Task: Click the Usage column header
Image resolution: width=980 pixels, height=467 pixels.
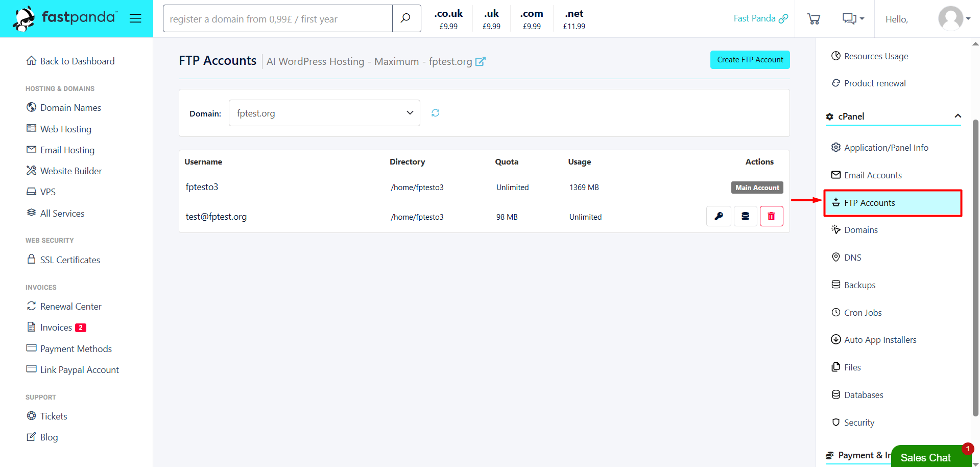Action: click(x=580, y=162)
